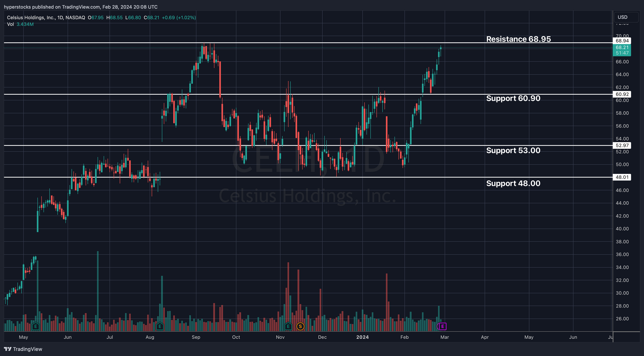
Task: Click the purple upcoming earnings E marker
Action: (x=442, y=326)
